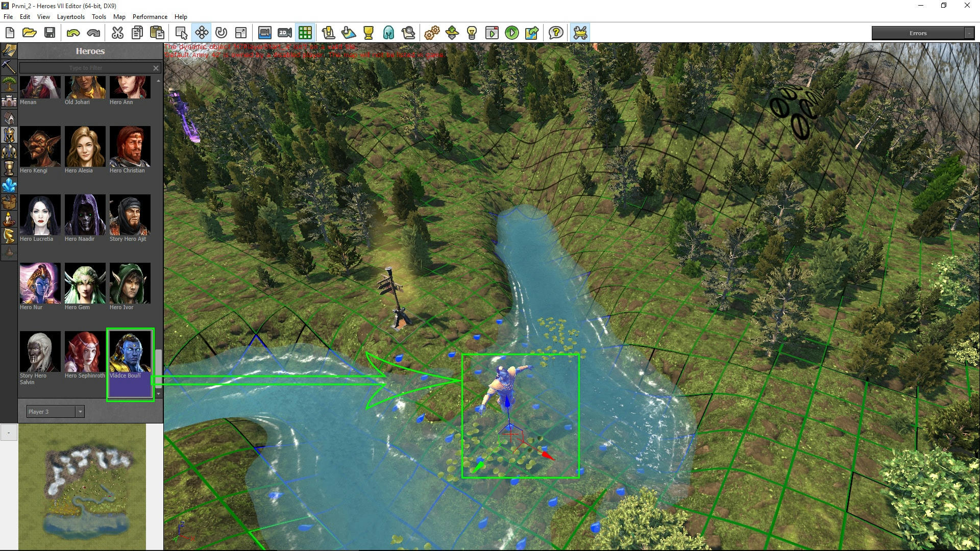Open map properties scroll with exclamation
Image resolution: width=980 pixels, height=551 pixels.
[328, 33]
